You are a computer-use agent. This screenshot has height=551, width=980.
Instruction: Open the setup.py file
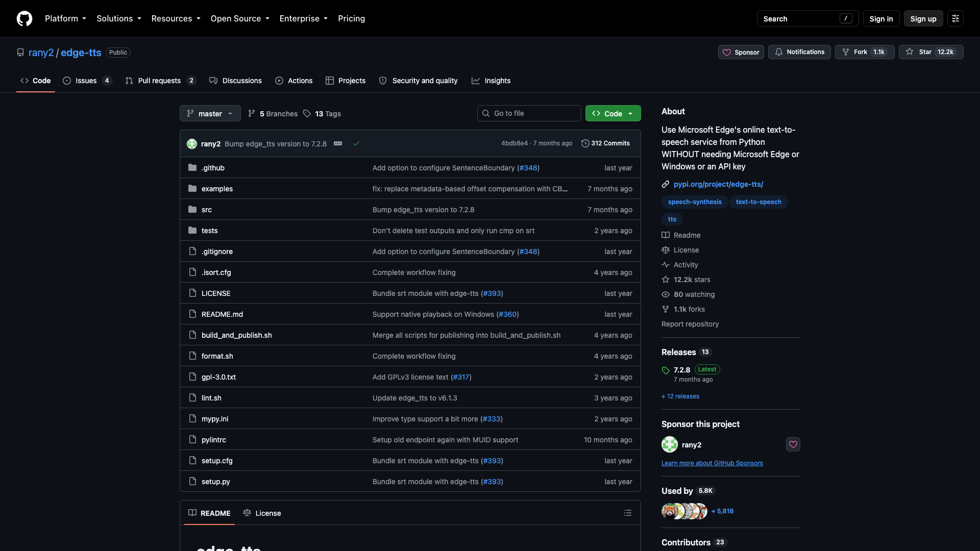[x=215, y=482]
